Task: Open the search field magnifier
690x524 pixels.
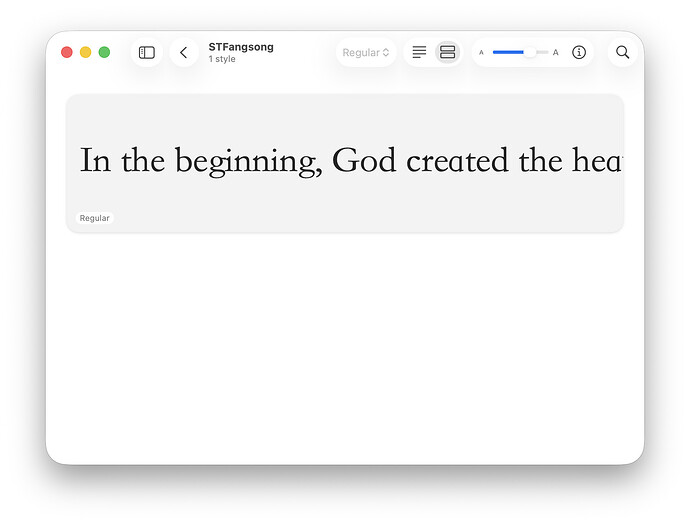Action: [622, 52]
